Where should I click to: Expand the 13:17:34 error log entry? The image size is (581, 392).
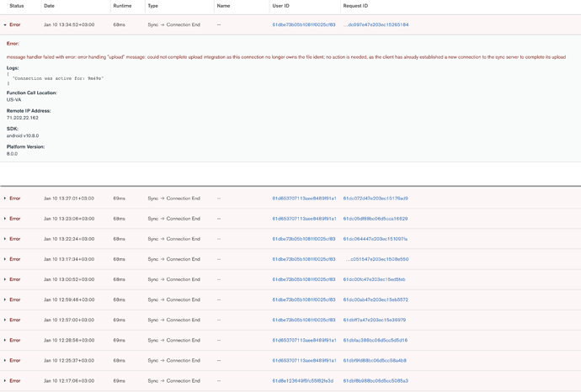pyautogui.click(x=5, y=259)
